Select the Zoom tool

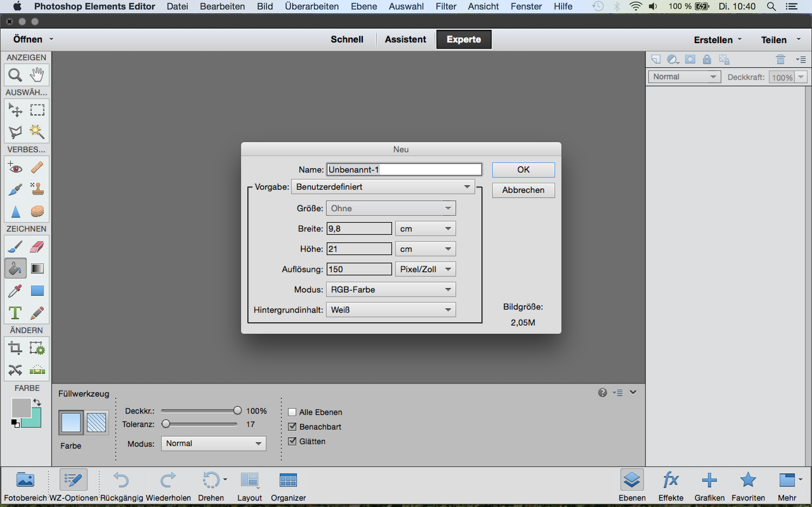pyautogui.click(x=15, y=75)
